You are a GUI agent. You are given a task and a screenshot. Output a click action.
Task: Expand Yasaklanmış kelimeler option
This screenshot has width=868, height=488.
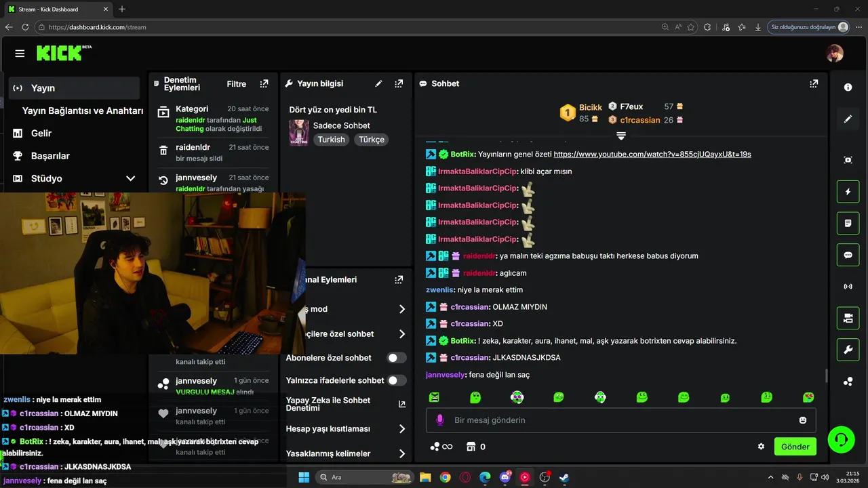pos(402,453)
